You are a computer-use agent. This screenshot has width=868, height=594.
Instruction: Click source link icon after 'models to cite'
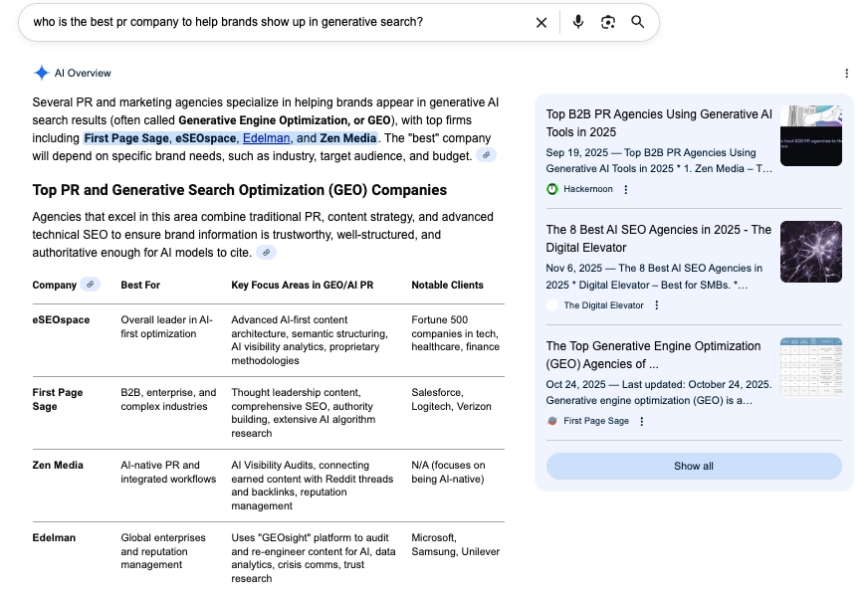[266, 253]
